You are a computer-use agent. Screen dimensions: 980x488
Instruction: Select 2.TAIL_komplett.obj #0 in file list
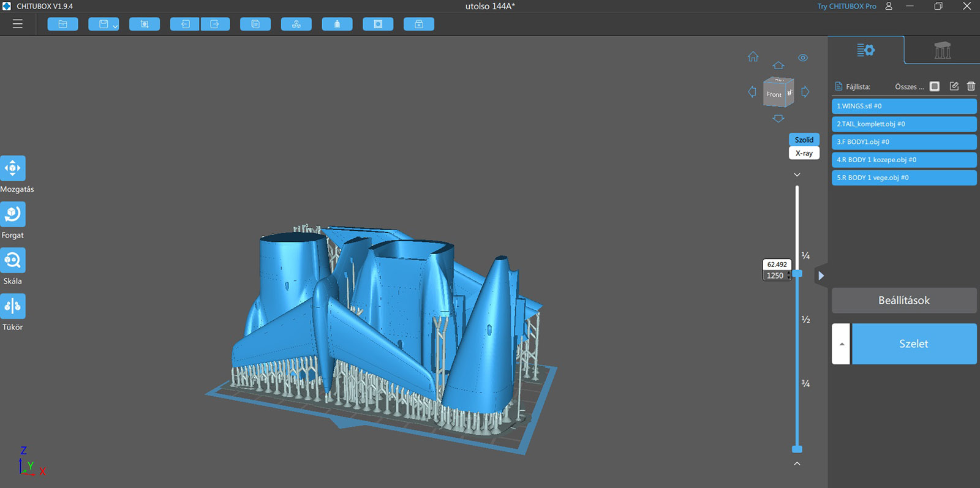tap(904, 124)
